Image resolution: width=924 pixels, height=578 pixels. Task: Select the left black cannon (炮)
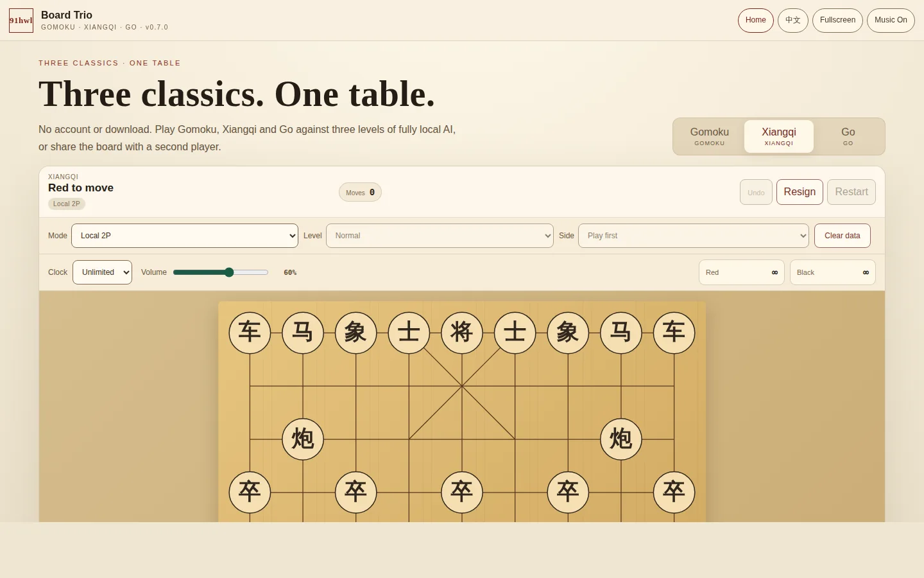[303, 439]
